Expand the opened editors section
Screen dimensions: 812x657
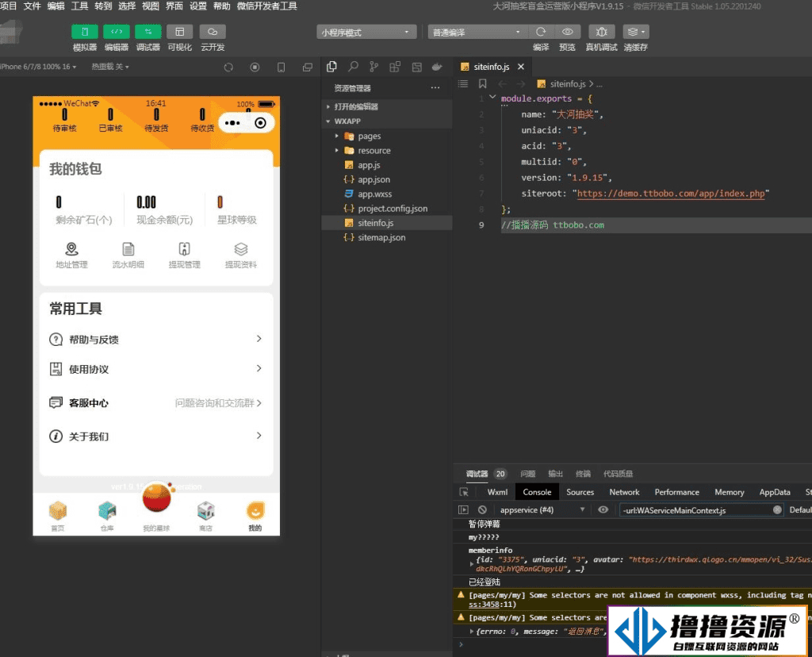pos(386,107)
